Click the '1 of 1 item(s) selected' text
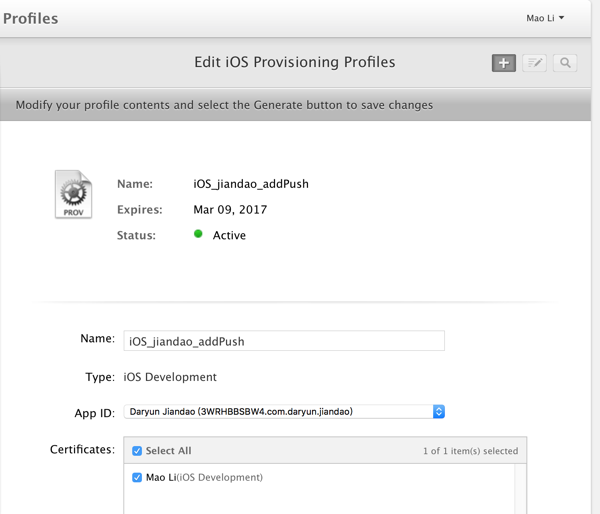The height and width of the screenshot is (514, 600). pos(470,451)
